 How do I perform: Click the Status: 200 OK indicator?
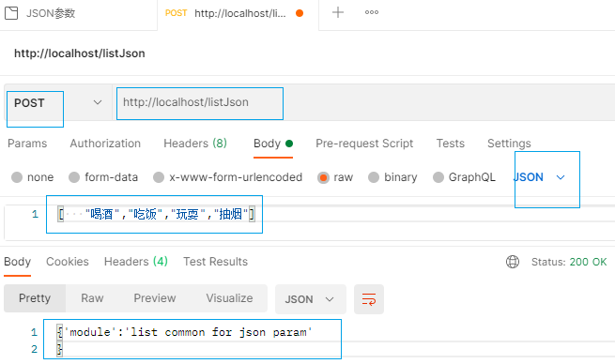[569, 262]
